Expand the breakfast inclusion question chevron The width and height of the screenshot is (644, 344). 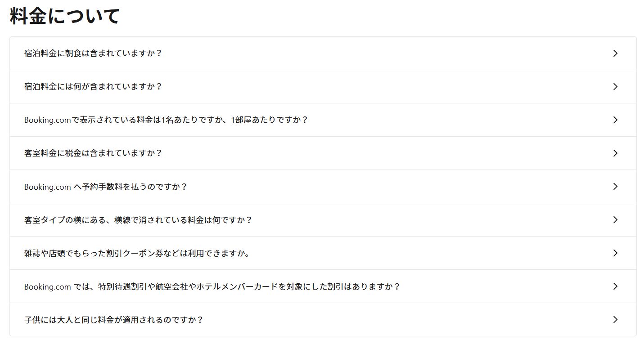click(x=615, y=53)
